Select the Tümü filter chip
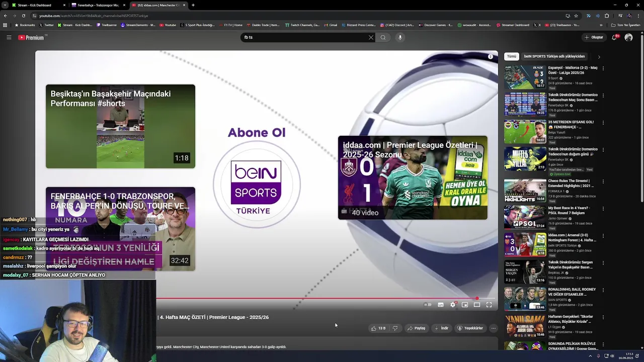Screen dimensions: 644x362 [512, 56]
